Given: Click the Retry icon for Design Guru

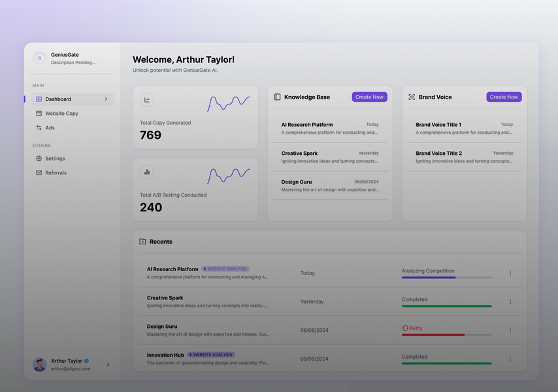Looking at the screenshot, I should (405, 328).
